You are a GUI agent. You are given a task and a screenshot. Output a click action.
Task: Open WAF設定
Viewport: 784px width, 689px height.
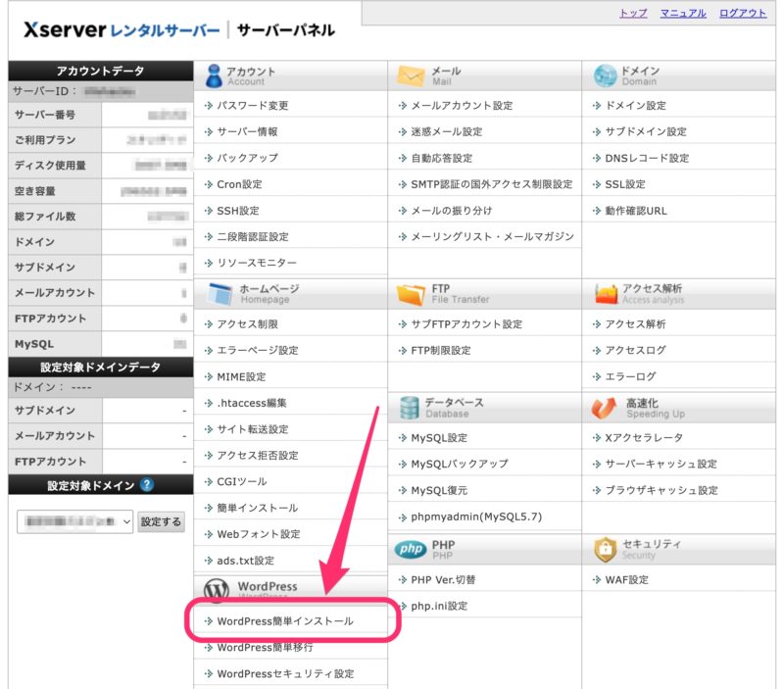coord(626,580)
